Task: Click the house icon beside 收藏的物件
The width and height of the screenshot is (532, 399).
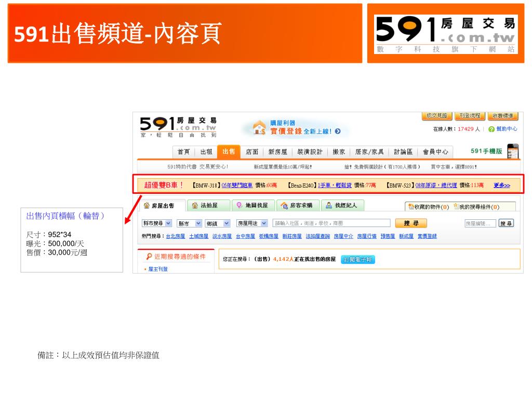Action: [x=411, y=207]
